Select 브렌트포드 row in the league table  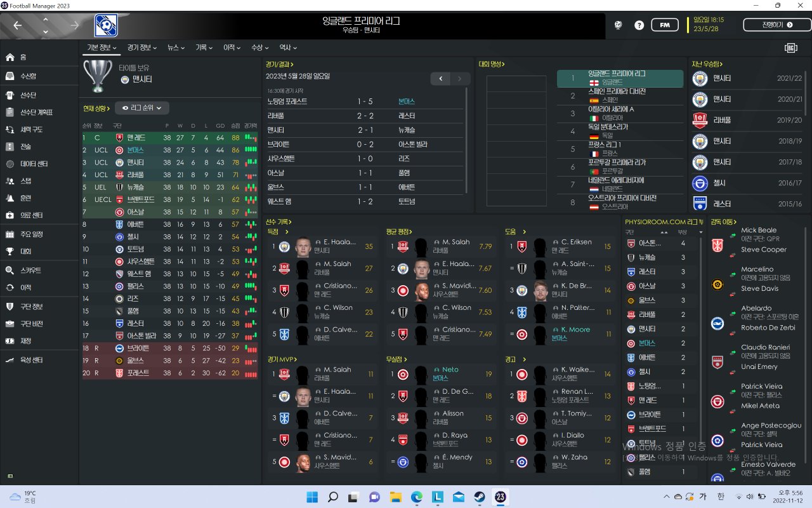pos(169,199)
